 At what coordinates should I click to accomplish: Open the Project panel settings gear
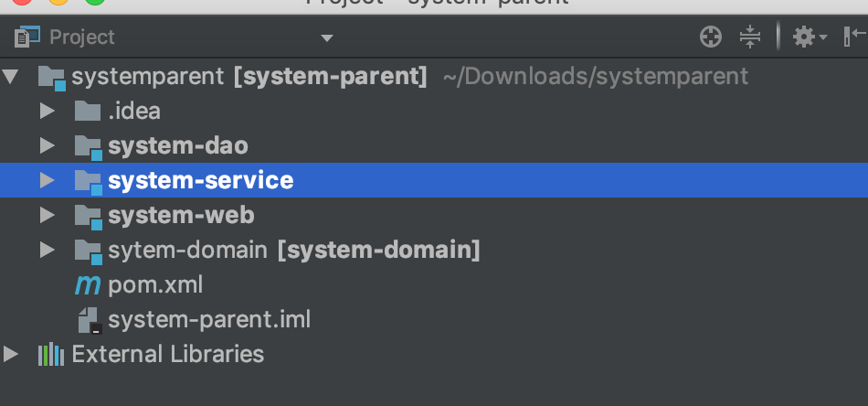pyautogui.click(x=804, y=37)
